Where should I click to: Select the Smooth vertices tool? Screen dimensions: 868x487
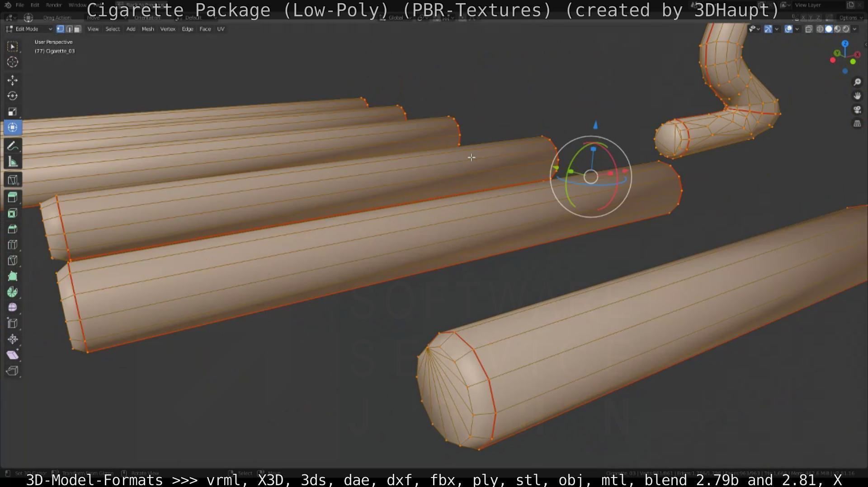(13, 308)
